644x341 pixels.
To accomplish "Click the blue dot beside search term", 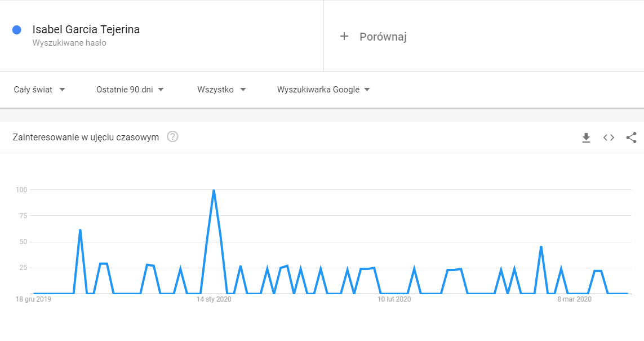I will 17,30.
